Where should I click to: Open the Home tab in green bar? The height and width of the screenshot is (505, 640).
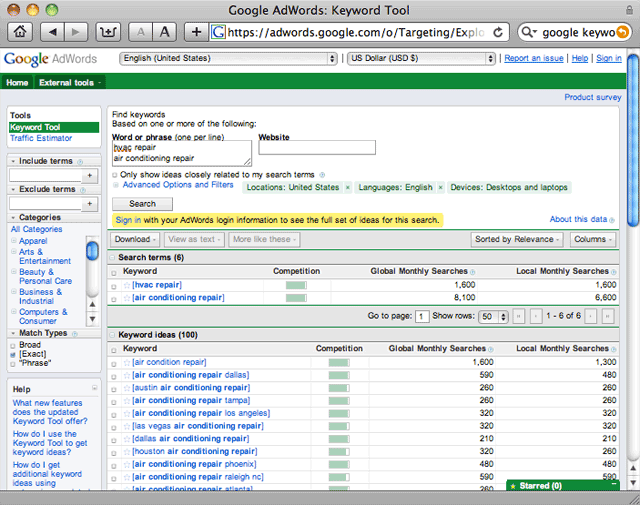pyautogui.click(x=17, y=82)
